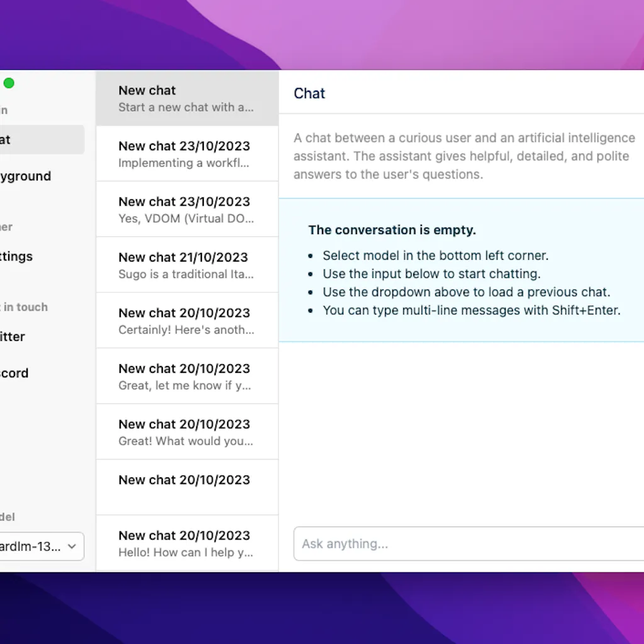
Task: Open the model dropdown chevron
Action: pos(72,546)
